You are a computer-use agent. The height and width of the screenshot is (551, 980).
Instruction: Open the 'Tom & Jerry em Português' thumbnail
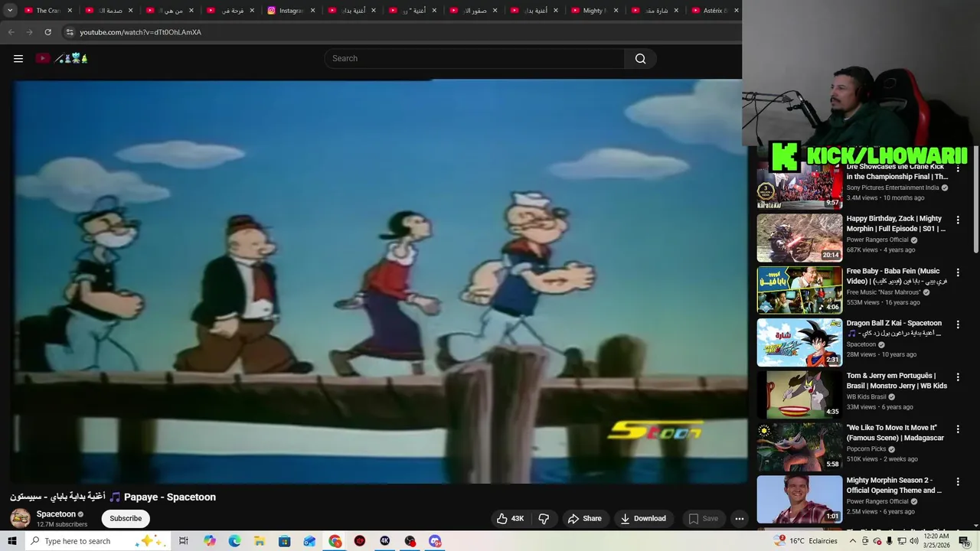(799, 395)
